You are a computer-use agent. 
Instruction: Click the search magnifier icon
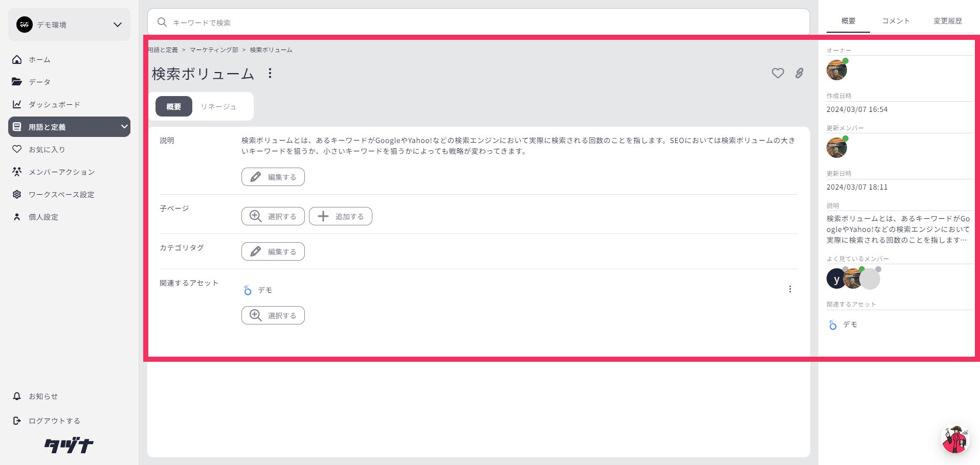(x=162, y=22)
